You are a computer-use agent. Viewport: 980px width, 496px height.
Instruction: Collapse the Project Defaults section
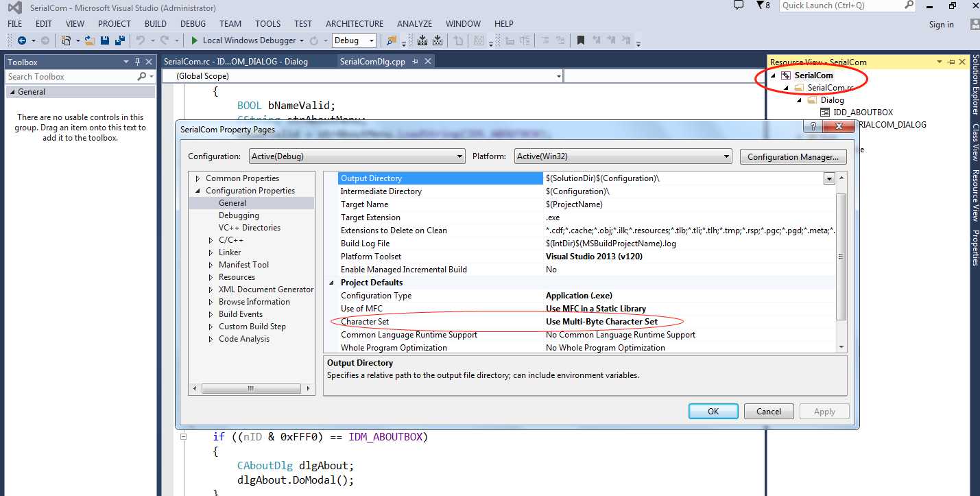click(332, 283)
